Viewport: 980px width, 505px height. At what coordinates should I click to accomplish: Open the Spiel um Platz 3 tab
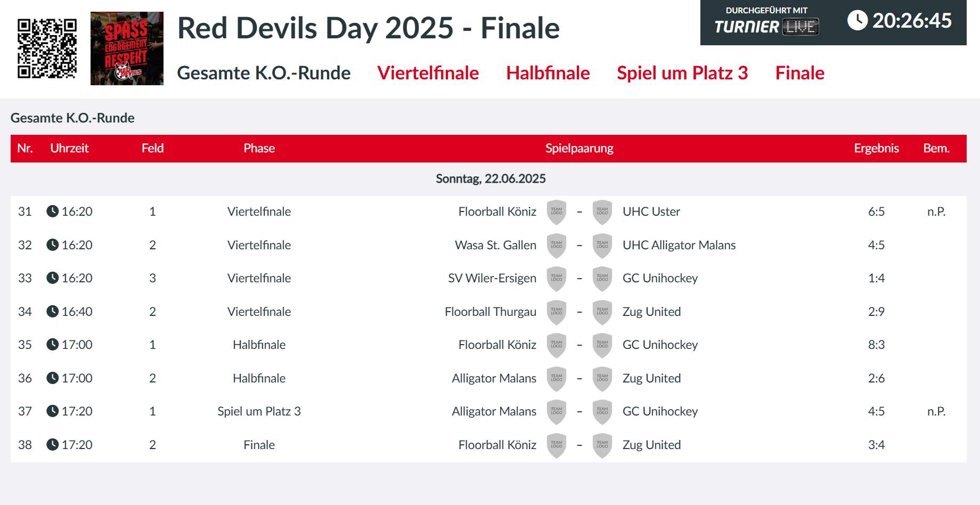click(682, 73)
